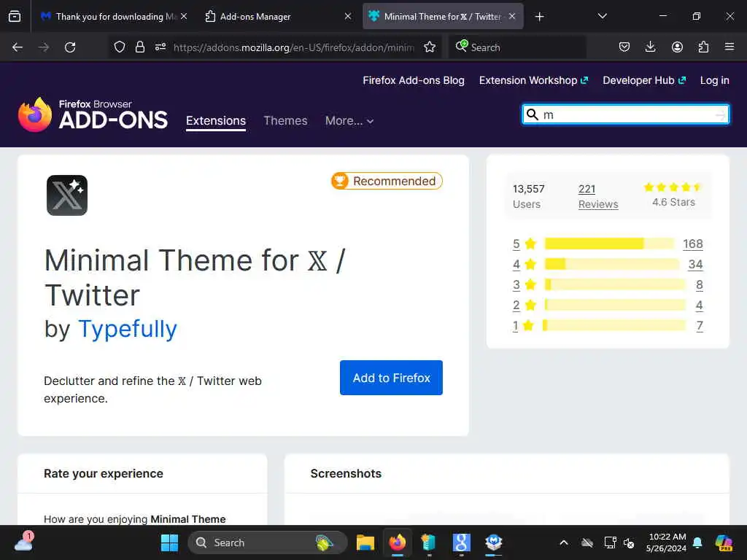Open the 168 five-star reviews count
This screenshot has width=747, height=560.
(693, 244)
